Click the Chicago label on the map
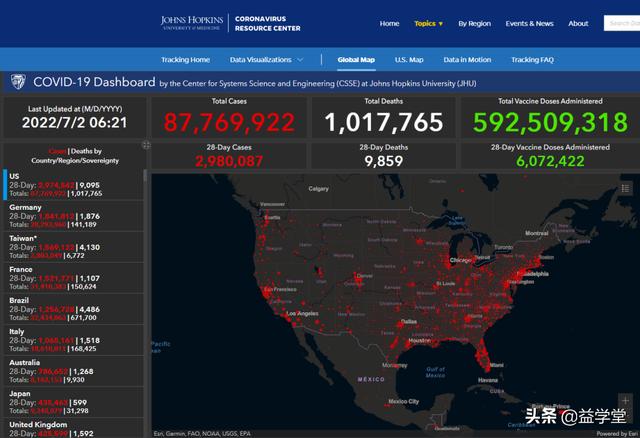 click(460, 260)
